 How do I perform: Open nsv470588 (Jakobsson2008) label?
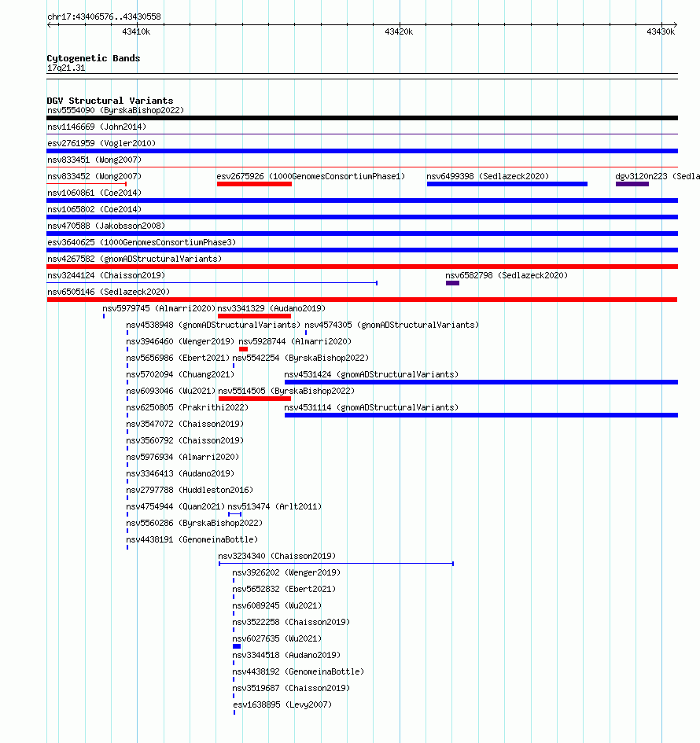106,226
